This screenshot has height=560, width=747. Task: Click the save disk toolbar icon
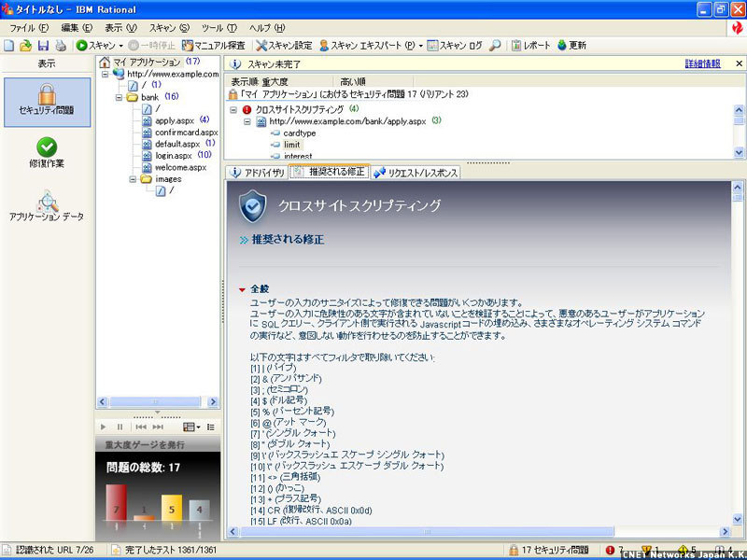(43, 45)
